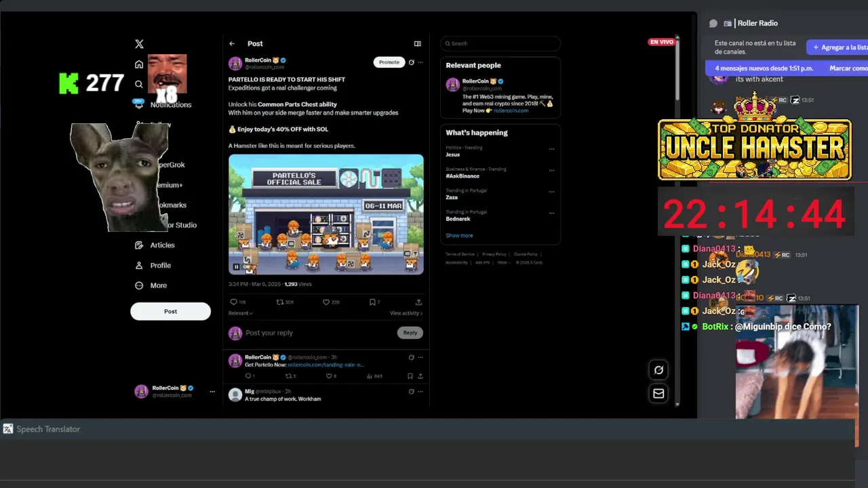Pause the GIF in the post image
The width and height of the screenshot is (868, 488).
tap(237, 267)
